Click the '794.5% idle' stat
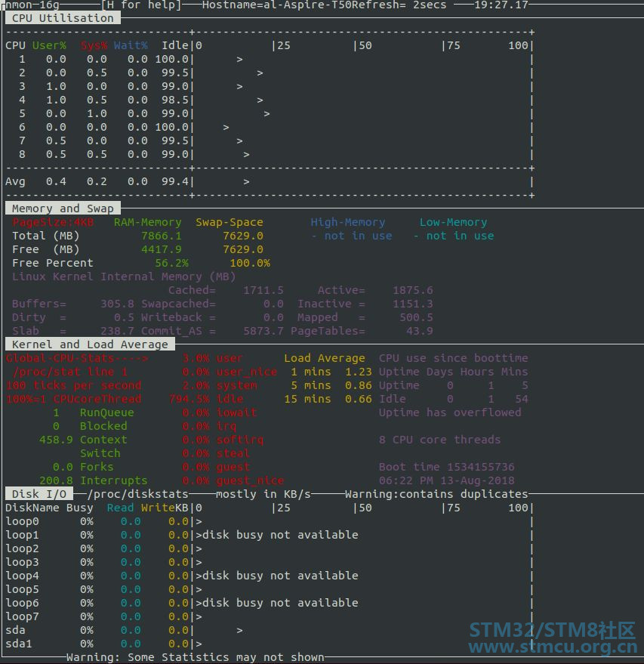The width and height of the screenshot is (644, 664). click(206, 399)
